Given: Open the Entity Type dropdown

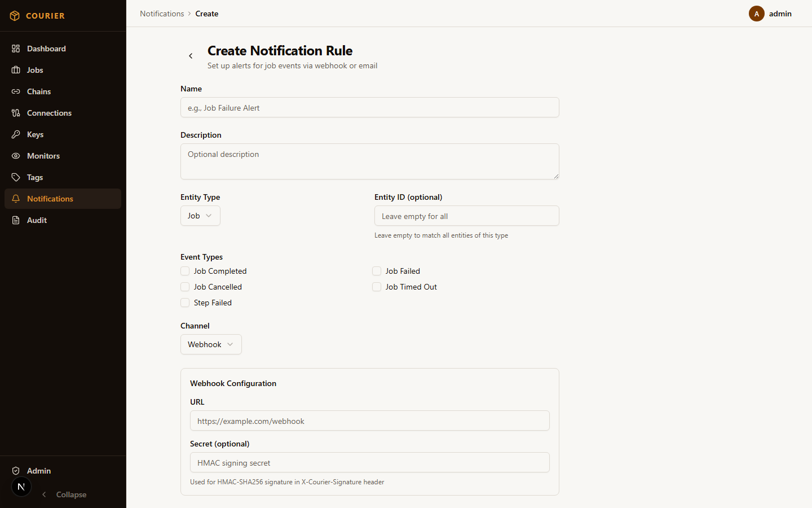Looking at the screenshot, I should pyautogui.click(x=200, y=216).
